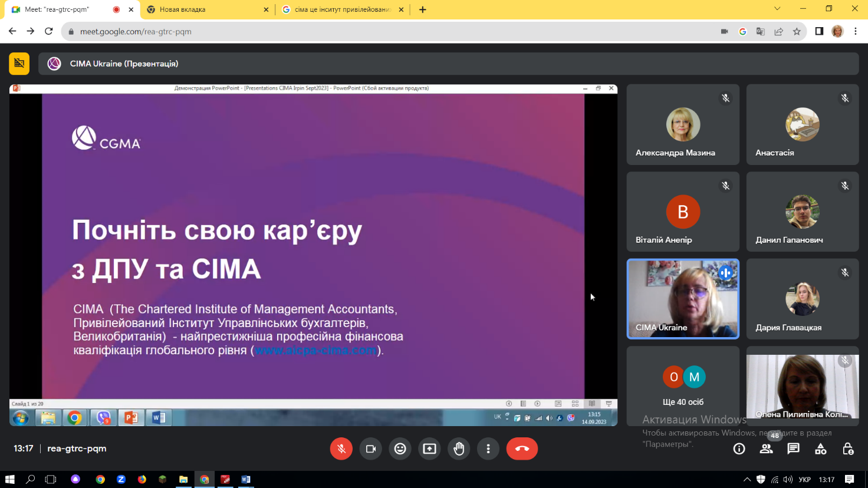Open Word from the Windows taskbar
This screenshot has width=868, height=488.
click(246, 479)
